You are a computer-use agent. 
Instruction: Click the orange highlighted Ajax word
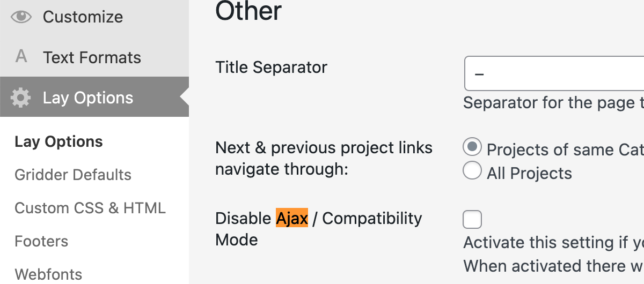click(x=292, y=219)
